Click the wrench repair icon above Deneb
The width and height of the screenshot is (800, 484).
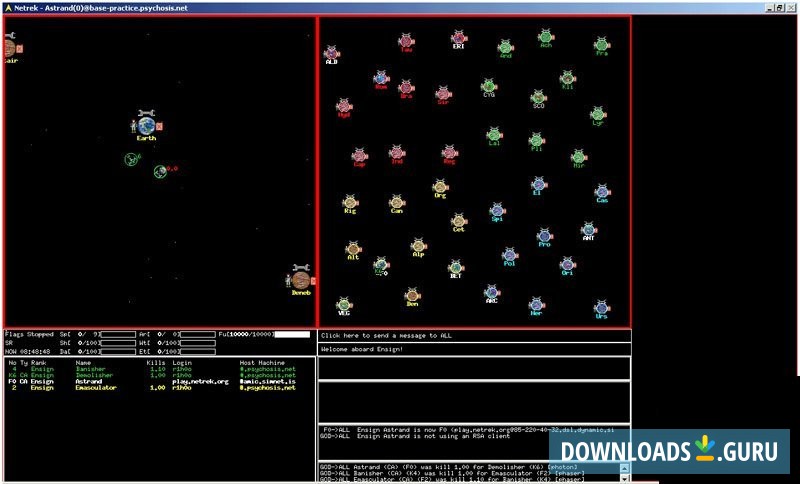pos(301,267)
